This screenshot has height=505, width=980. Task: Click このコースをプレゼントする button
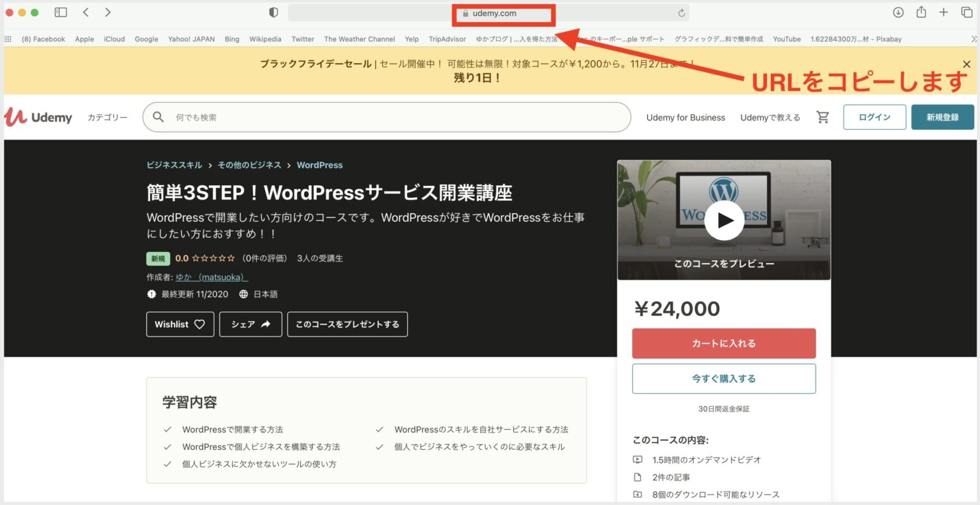[347, 324]
